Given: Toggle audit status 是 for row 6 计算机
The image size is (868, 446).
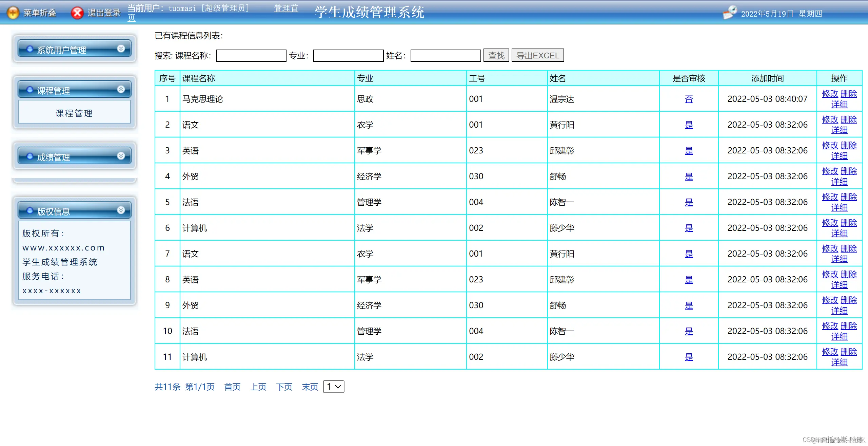Looking at the screenshot, I should (689, 228).
